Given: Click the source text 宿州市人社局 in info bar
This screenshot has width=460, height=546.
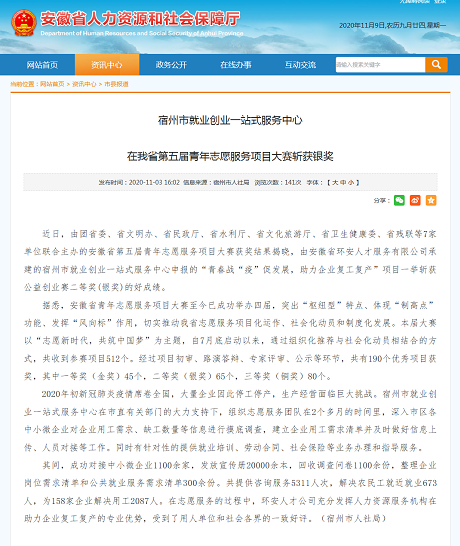Looking at the screenshot, I should (x=231, y=182).
